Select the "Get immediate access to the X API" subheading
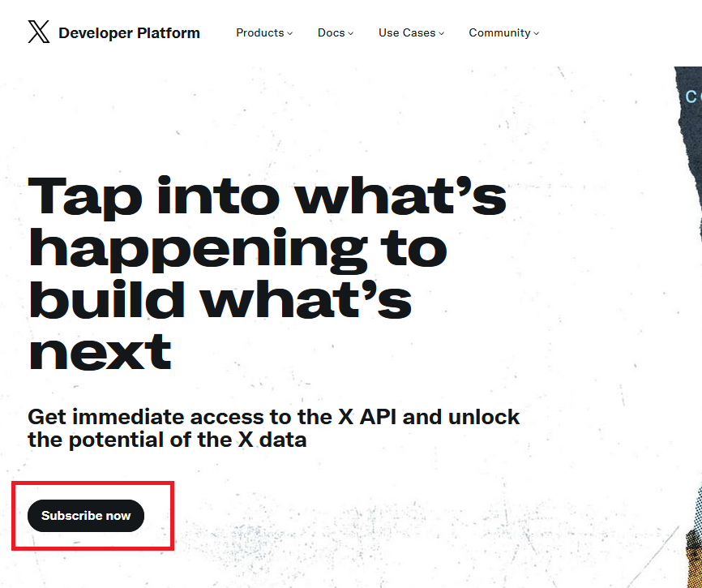Image resolution: width=702 pixels, height=588 pixels. [x=273, y=428]
